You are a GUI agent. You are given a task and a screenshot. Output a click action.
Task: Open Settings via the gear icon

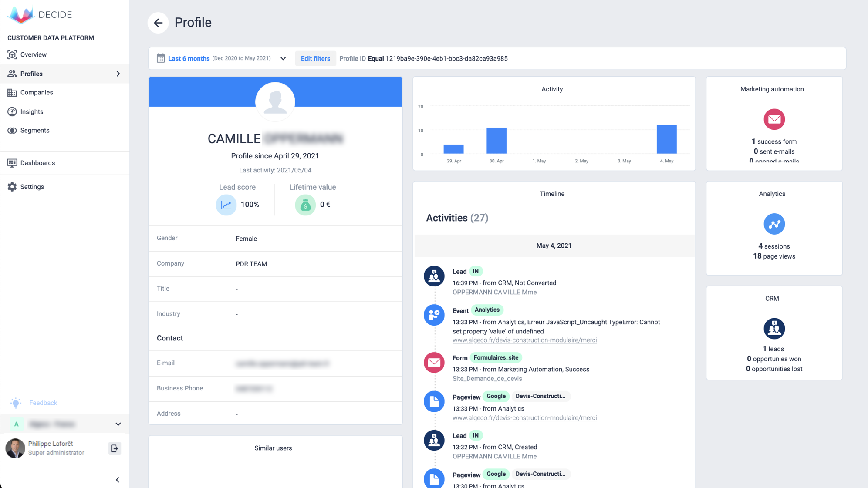(13, 187)
